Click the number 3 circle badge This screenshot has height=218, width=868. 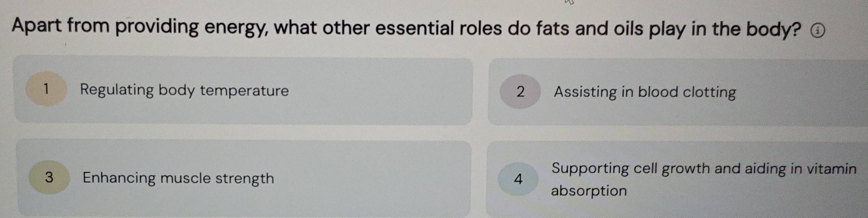coord(49,177)
